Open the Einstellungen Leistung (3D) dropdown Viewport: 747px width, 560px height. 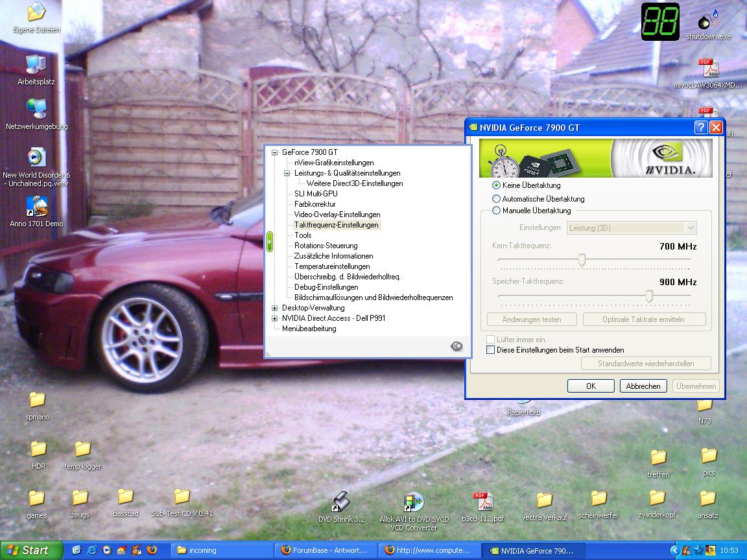pos(632,227)
